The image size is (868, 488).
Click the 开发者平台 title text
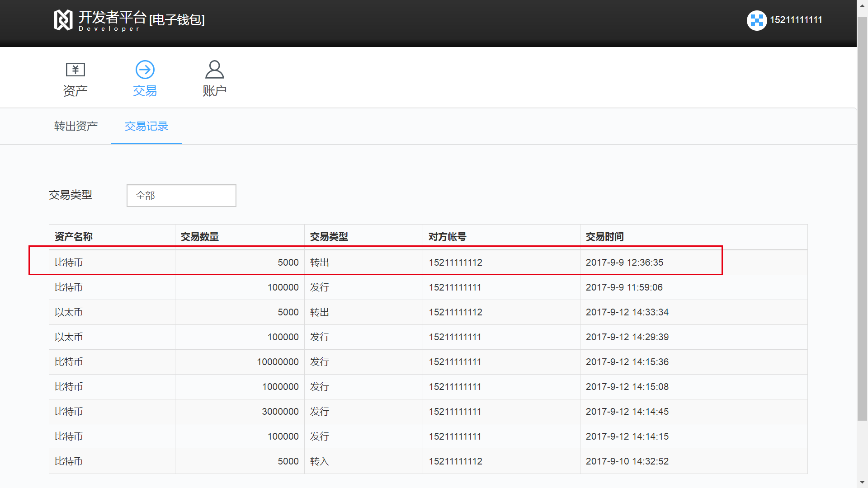(112, 17)
